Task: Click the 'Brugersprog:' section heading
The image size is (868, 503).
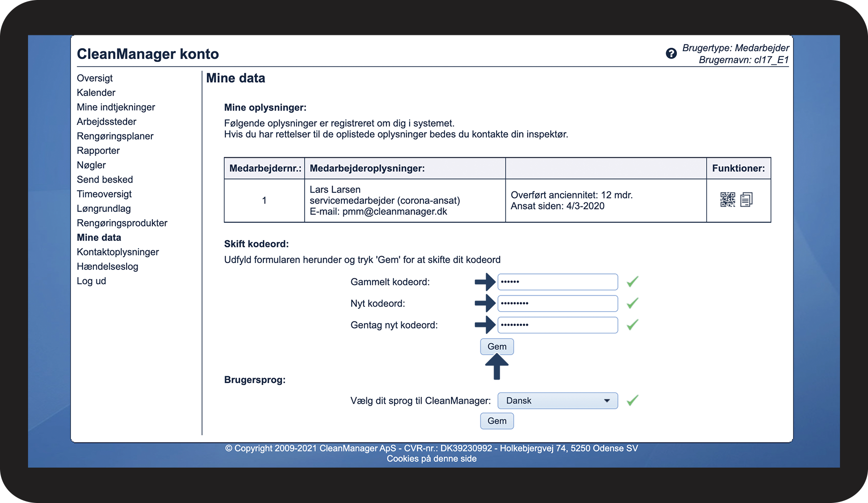Action: pyautogui.click(x=255, y=380)
